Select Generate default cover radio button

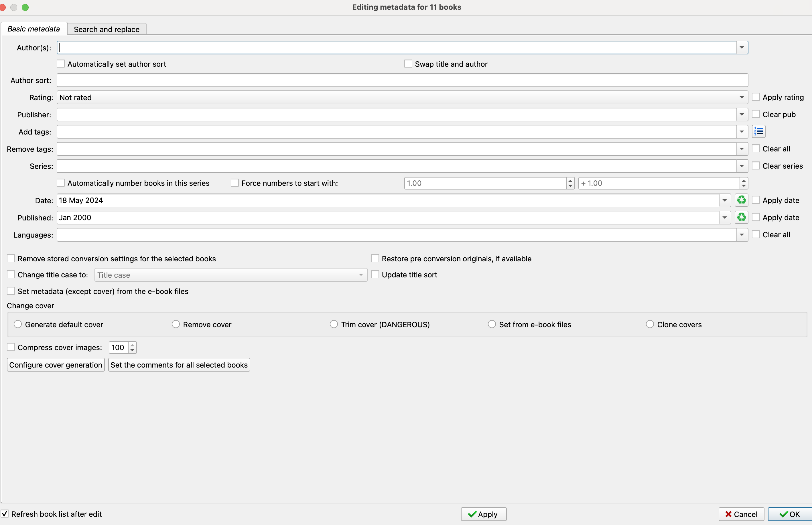pos(18,324)
